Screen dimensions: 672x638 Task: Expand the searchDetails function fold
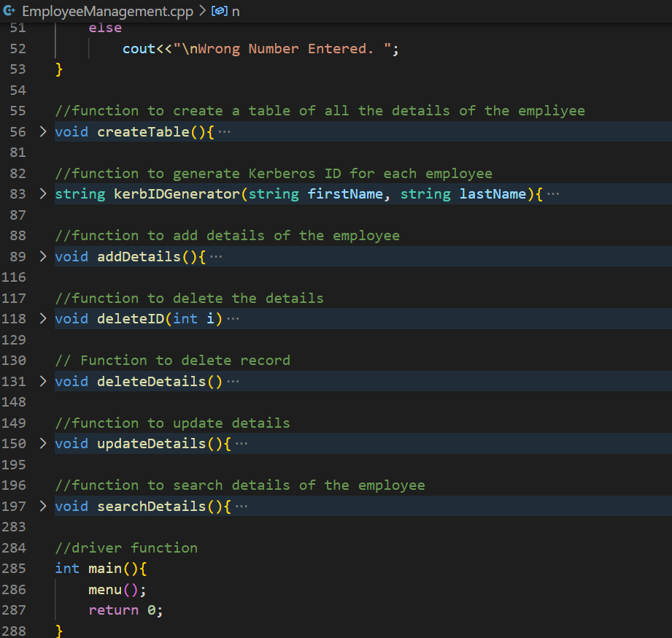tap(42, 506)
